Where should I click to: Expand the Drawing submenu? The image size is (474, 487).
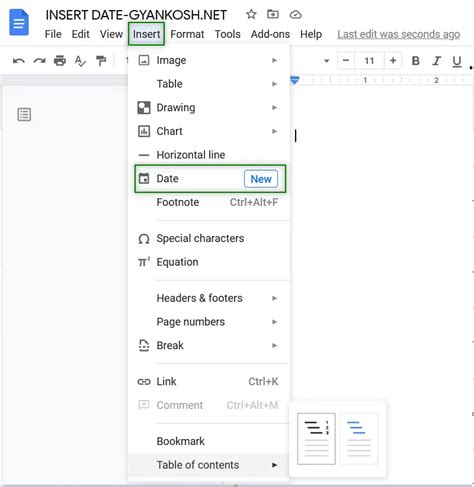click(209, 108)
